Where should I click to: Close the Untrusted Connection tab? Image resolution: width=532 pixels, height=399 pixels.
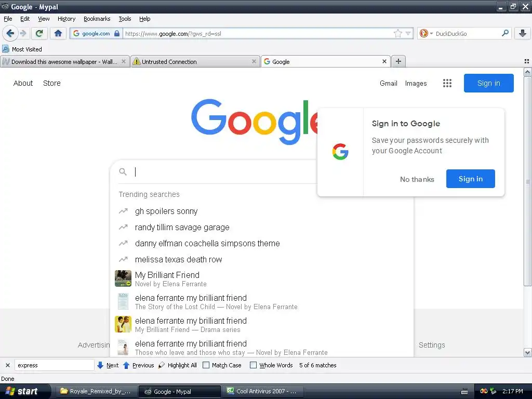(254, 61)
